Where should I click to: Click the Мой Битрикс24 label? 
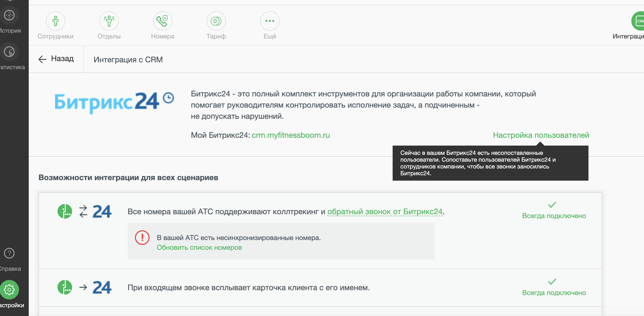pos(220,135)
